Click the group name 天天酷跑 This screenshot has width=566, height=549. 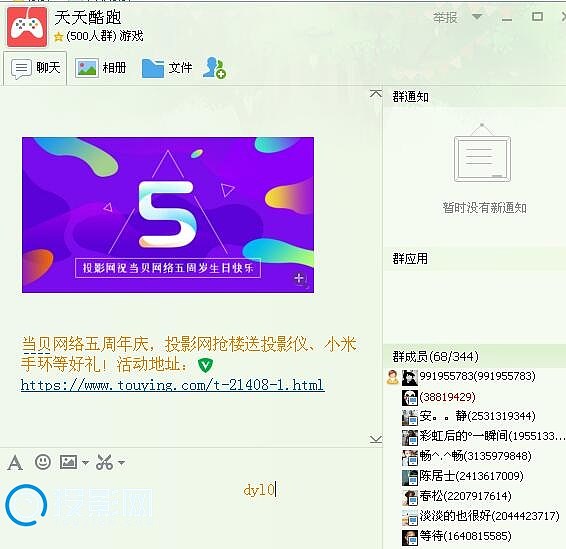[87, 18]
